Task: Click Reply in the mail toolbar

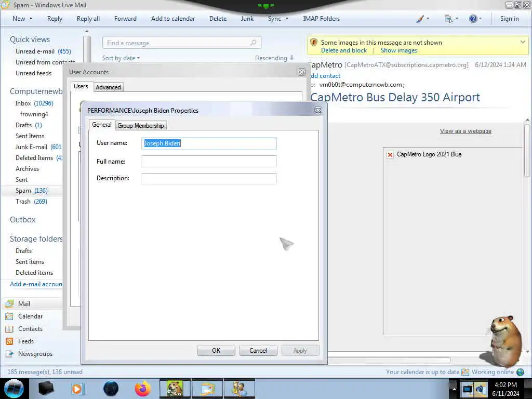Action: coord(55,19)
